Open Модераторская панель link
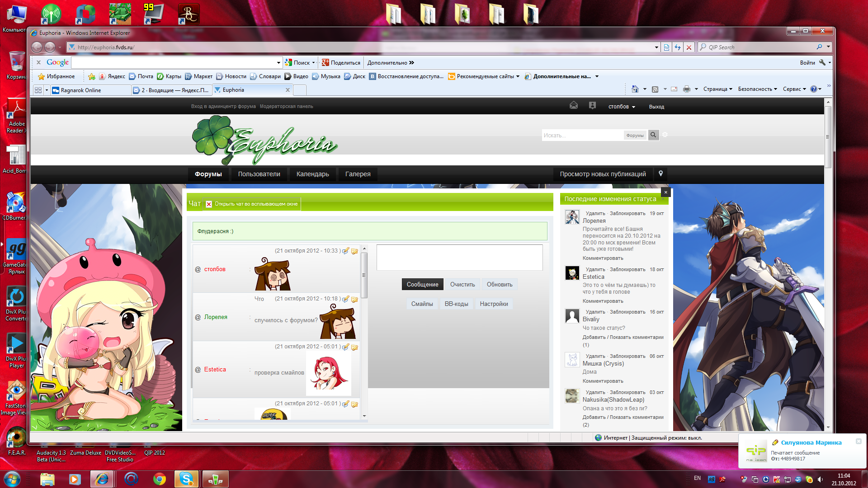Viewport: 868px width, 488px height. tap(286, 107)
